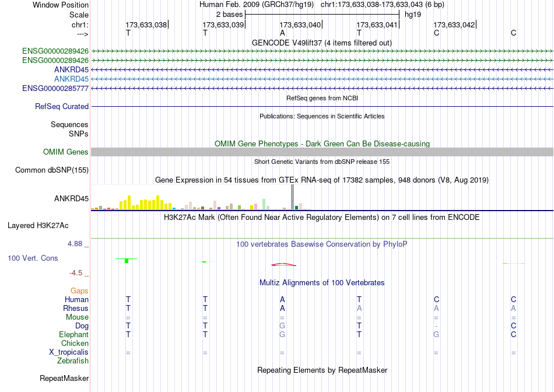The image size is (554, 392).
Task: Click the RefSeq Curated blue intron line
Action: click(322, 106)
